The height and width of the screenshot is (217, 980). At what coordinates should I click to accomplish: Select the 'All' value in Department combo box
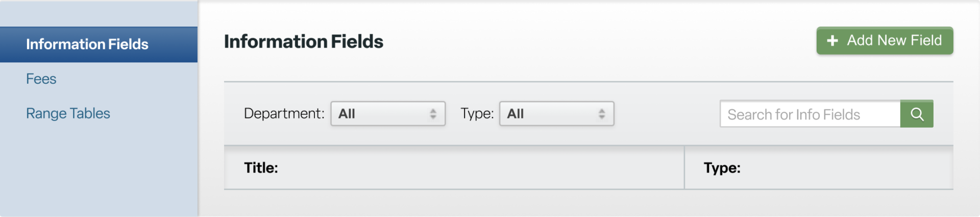pos(347,114)
